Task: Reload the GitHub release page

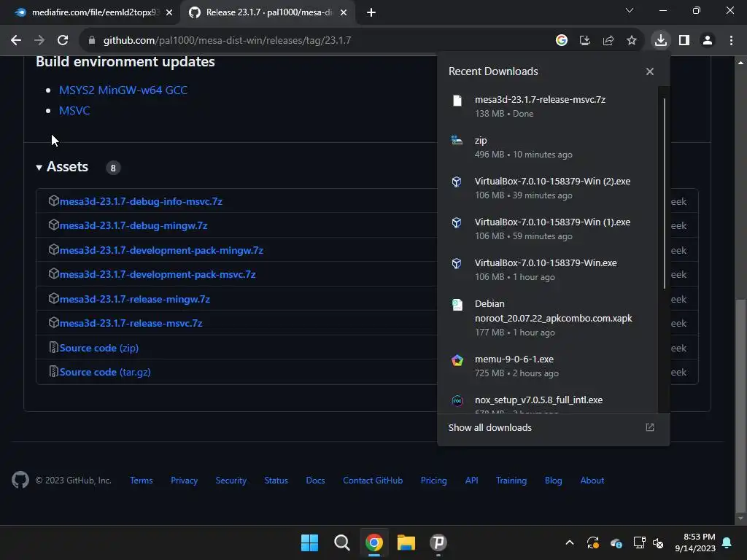Action: [x=63, y=41]
